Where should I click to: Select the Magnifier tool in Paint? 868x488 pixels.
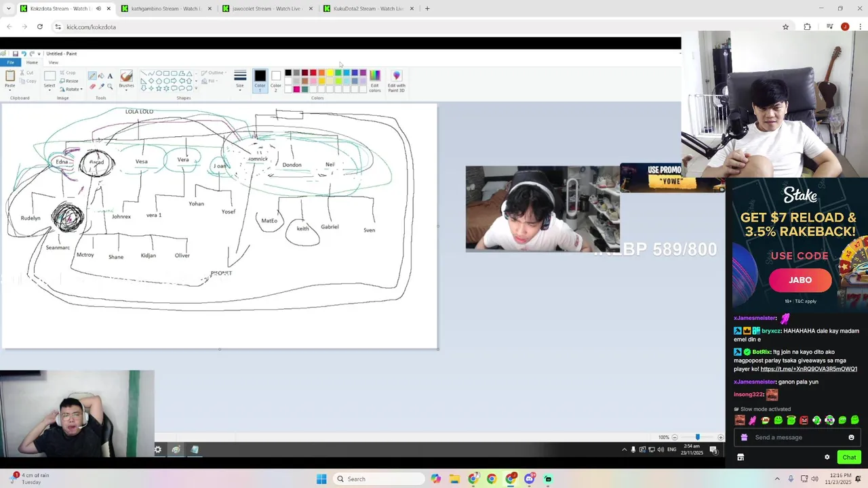[x=110, y=87]
